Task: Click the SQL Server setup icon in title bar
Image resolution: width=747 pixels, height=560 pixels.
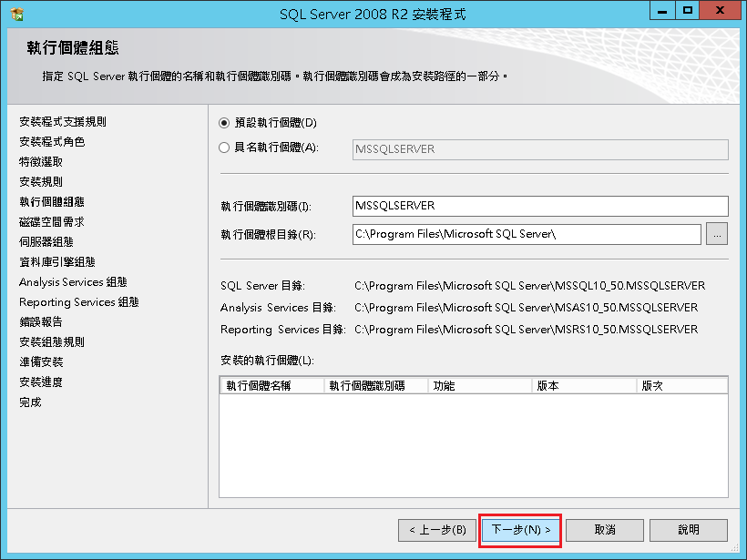Action: pyautogui.click(x=16, y=14)
